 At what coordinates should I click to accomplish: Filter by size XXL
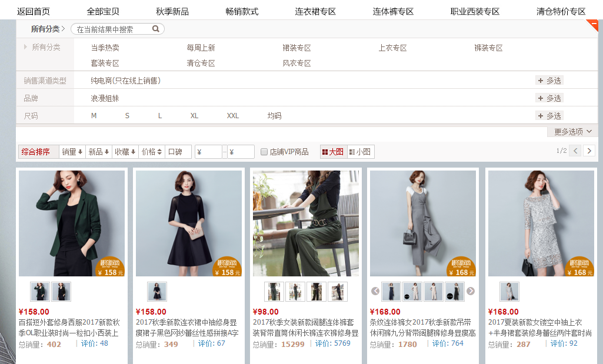point(233,116)
